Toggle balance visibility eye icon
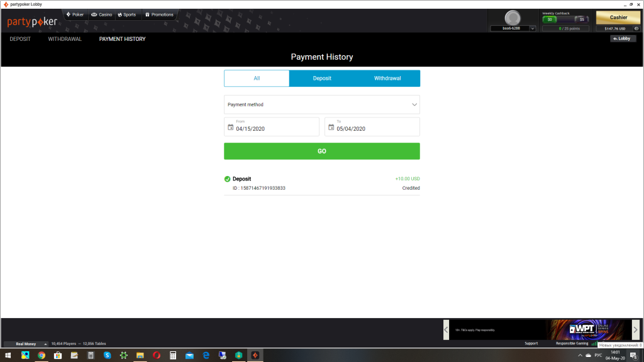This screenshot has height=362, width=644. click(636, 28)
